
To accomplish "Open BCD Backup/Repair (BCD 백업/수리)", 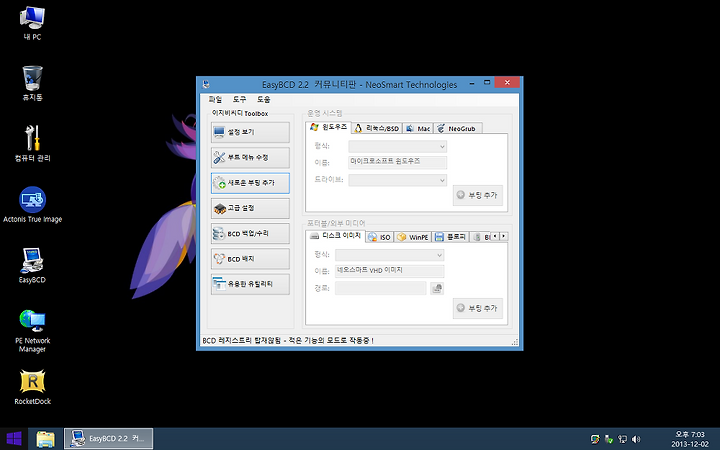I will pyautogui.click(x=250, y=234).
